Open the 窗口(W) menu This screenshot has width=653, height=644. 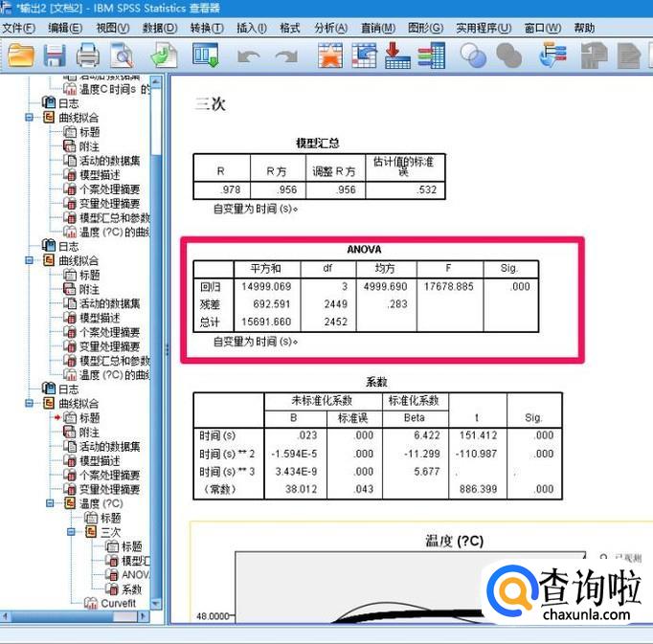pyautogui.click(x=543, y=29)
